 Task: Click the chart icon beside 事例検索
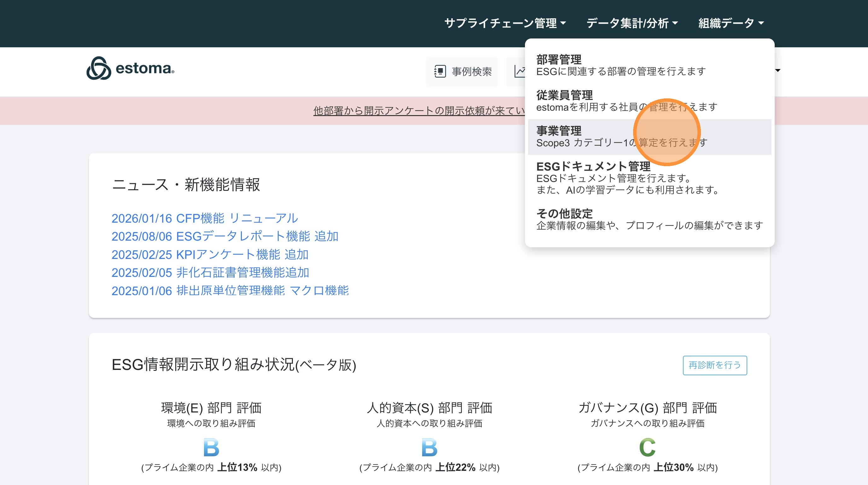520,72
